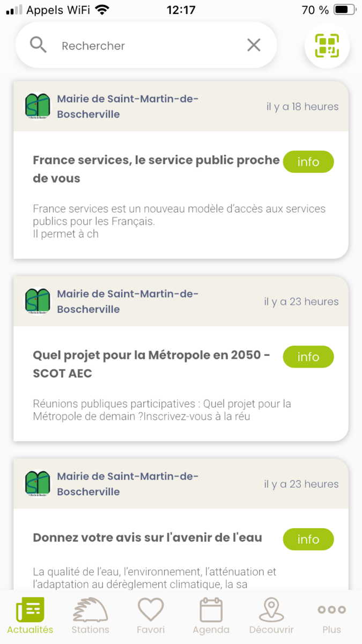Image resolution: width=362 pixels, height=644 pixels.
Task: Open the Actualités tab
Action: coord(30,616)
